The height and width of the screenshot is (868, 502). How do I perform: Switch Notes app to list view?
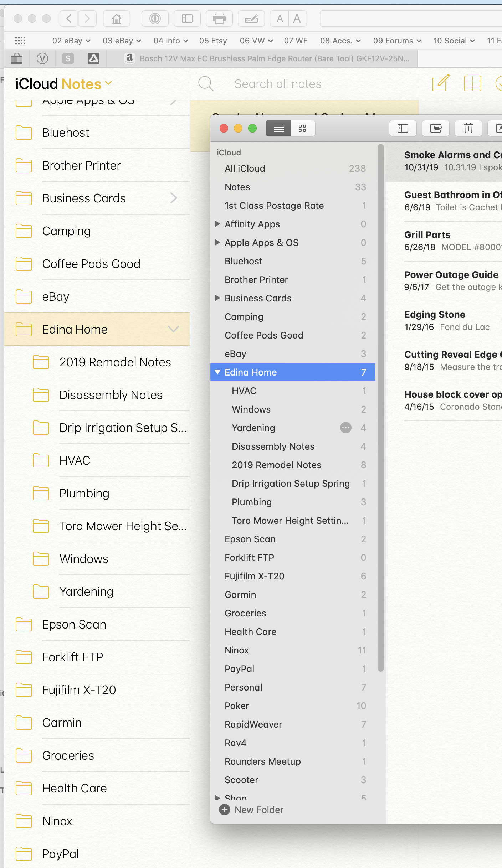pyautogui.click(x=278, y=128)
